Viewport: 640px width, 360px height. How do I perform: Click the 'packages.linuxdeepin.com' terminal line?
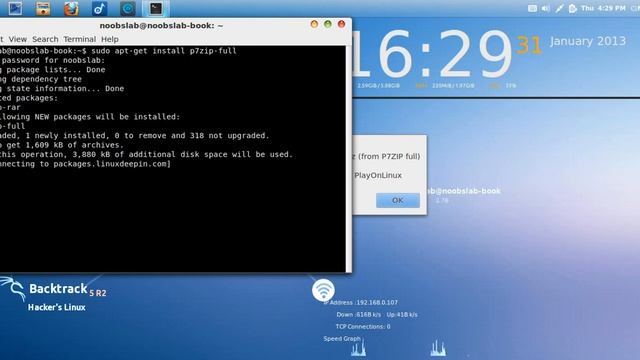click(85, 164)
